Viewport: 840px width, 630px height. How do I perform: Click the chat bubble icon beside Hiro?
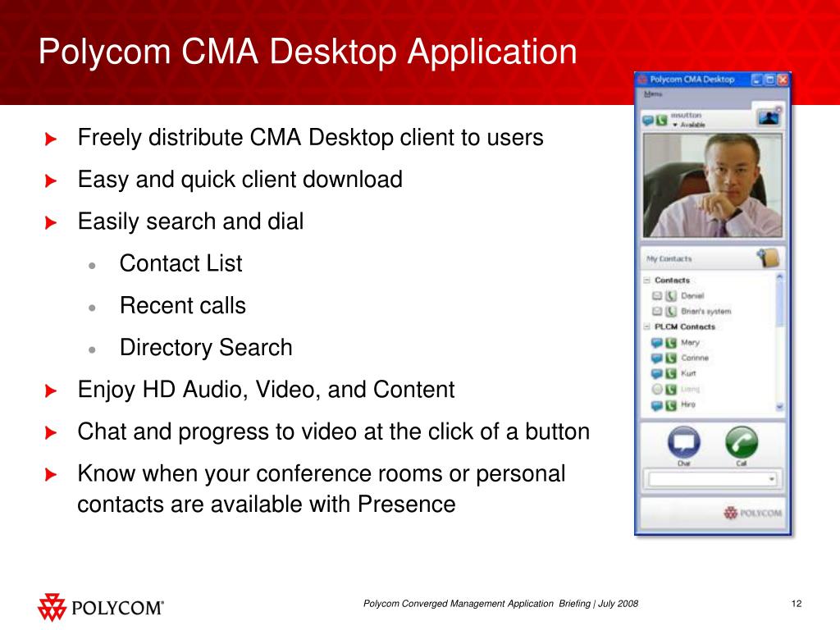click(x=657, y=405)
